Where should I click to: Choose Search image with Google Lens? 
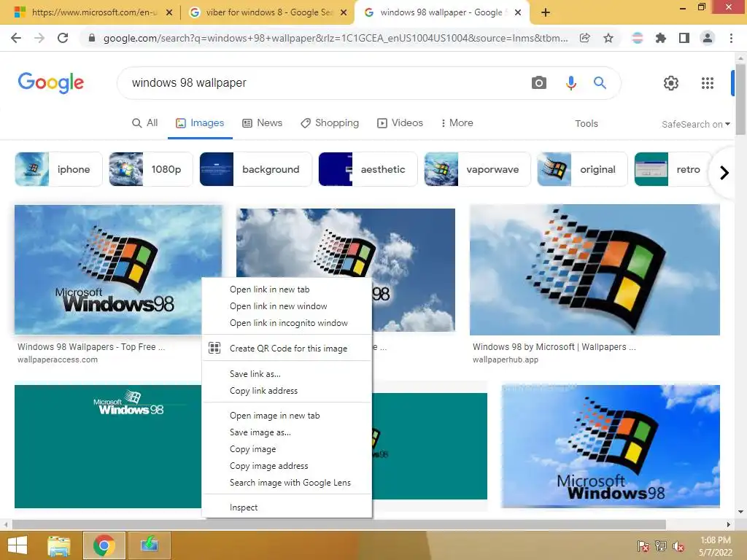pyautogui.click(x=287, y=483)
